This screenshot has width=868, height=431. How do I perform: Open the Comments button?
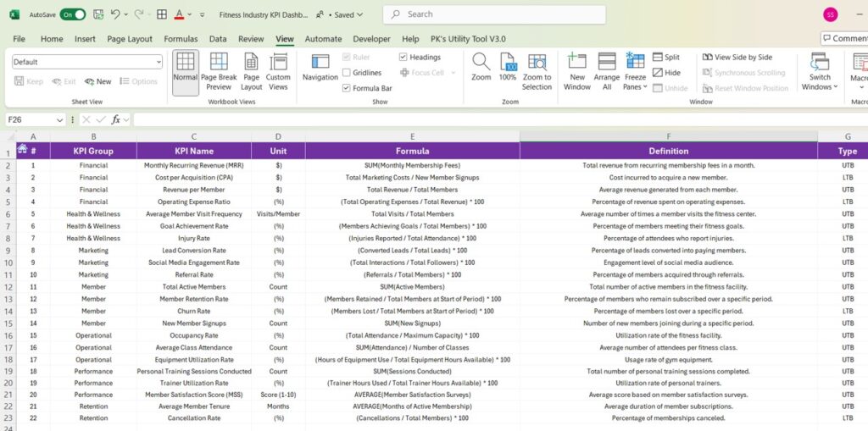tap(844, 38)
